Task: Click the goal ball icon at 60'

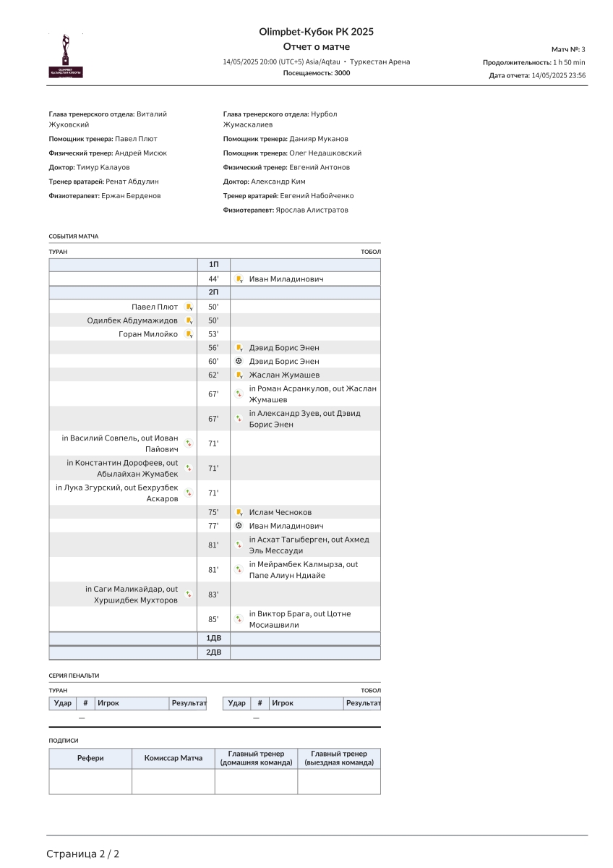Action: (239, 361)
